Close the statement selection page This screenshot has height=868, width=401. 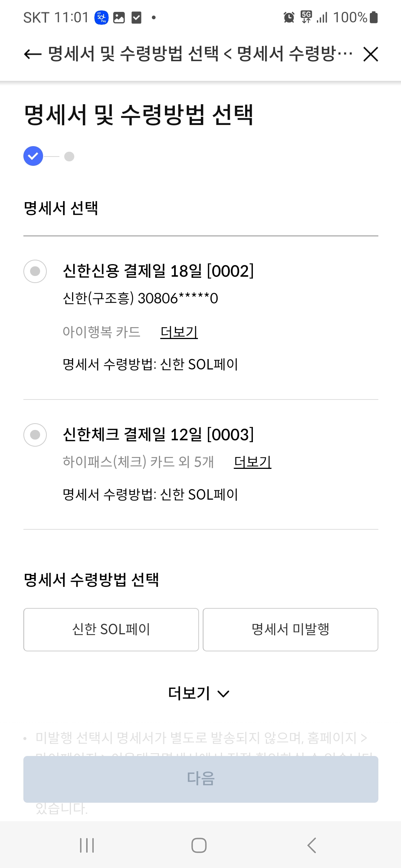click(x=370, y=54)
